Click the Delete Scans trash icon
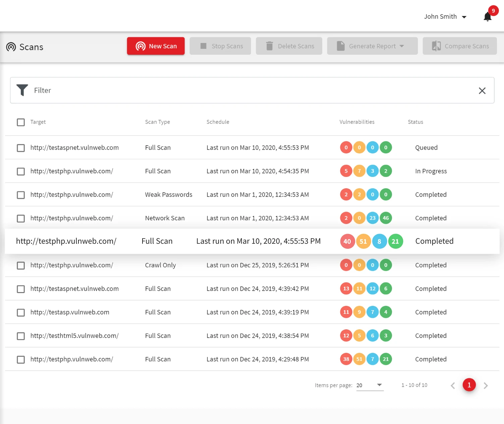 269,46
